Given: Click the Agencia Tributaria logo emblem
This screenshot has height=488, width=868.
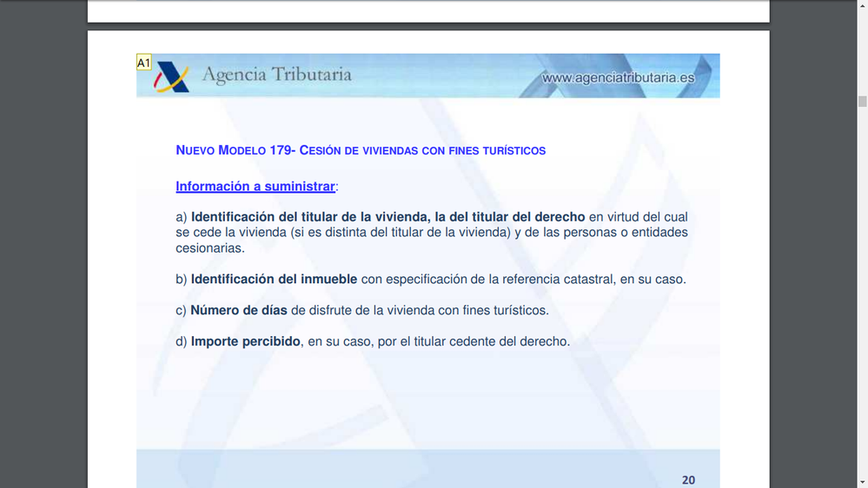Looking at the screenshot, I should (x=171, y=78).
